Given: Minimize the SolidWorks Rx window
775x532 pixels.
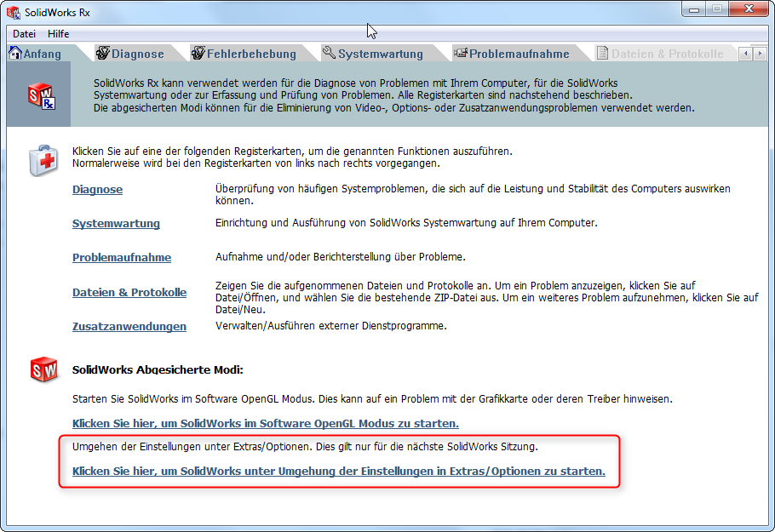Looking at the screenshot, I should click(694, 9).
